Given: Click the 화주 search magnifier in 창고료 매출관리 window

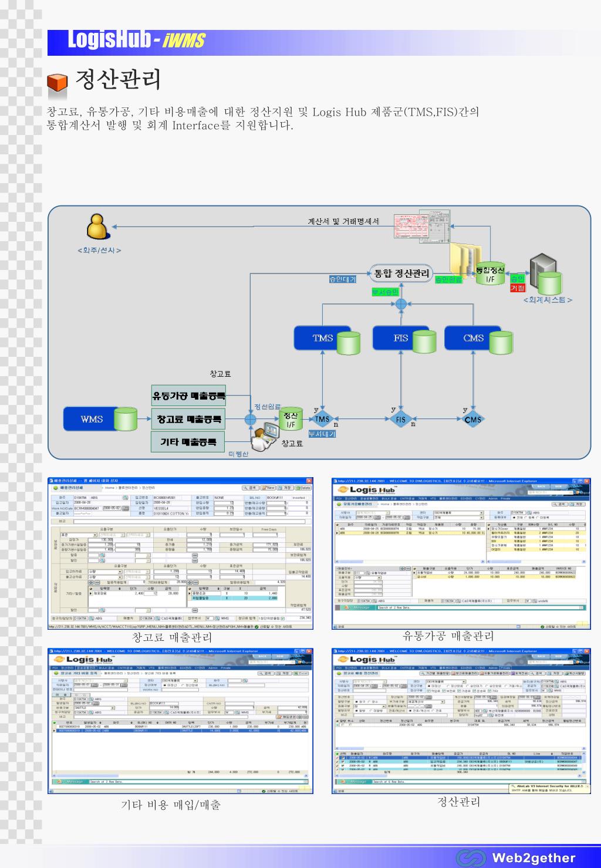Looking at the screenshot, I should (x=125, y=498).
